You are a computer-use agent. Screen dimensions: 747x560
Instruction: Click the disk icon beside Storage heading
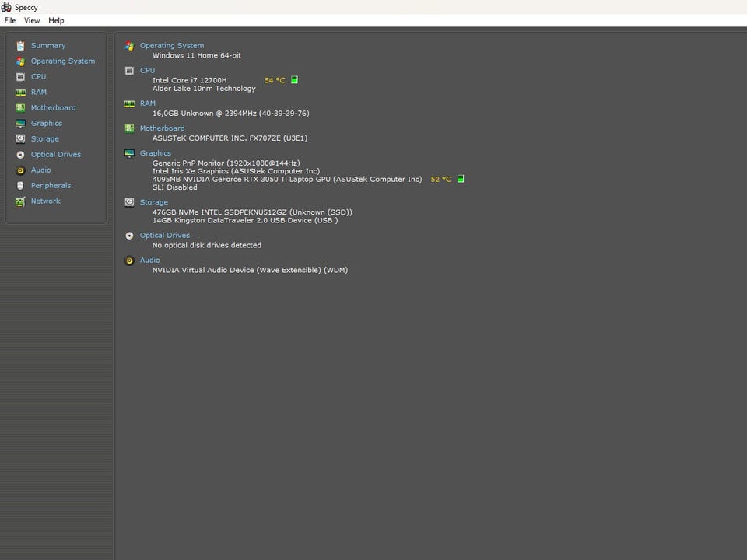tap(130, 202)
